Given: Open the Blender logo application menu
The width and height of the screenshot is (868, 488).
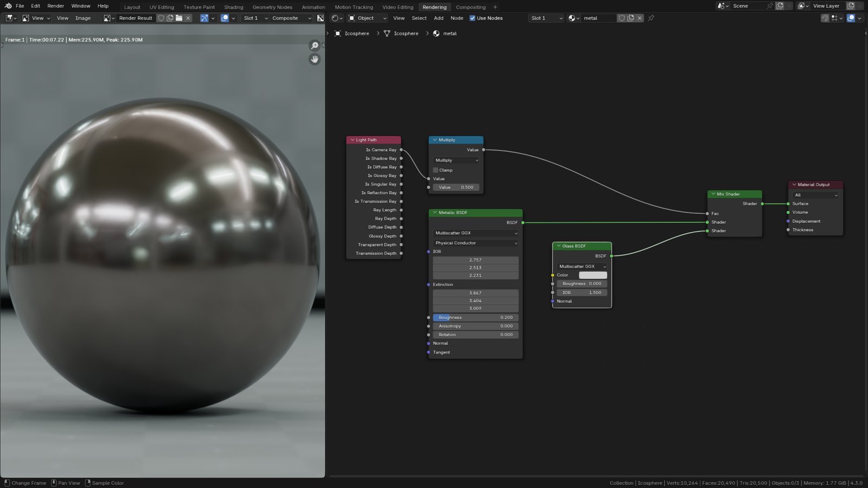Looking at the screenshot, I should point(8,6).
